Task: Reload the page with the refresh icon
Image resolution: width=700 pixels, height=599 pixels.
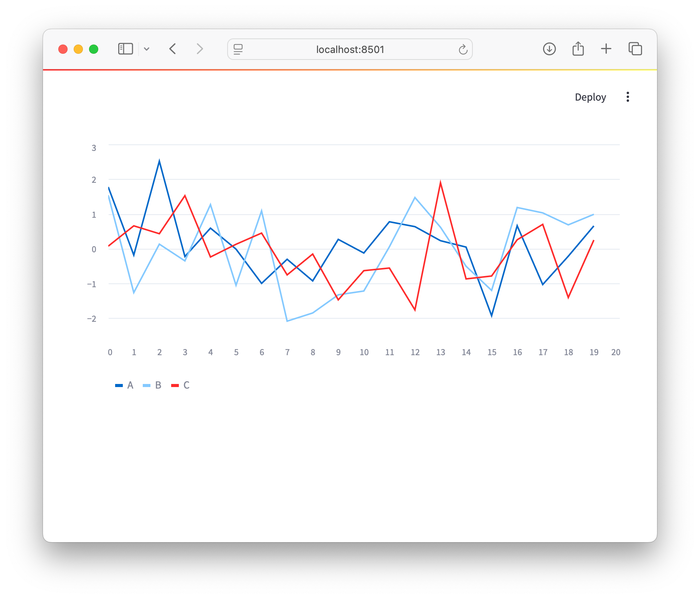Action: [x=463, y=50]
